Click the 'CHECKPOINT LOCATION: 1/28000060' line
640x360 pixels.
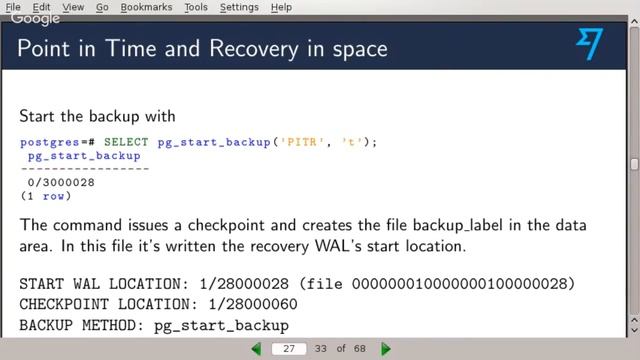[158, 304]
